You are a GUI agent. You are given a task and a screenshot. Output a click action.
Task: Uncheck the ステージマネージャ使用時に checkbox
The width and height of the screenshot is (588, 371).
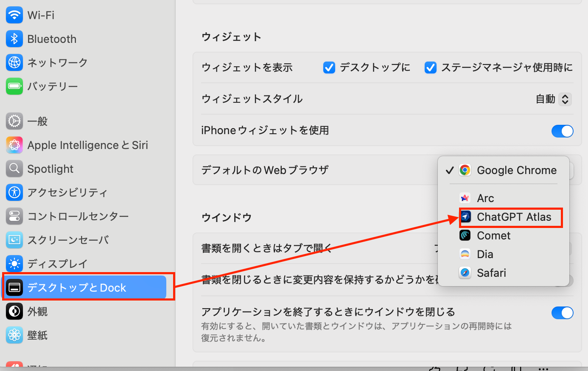coord(431,67)
